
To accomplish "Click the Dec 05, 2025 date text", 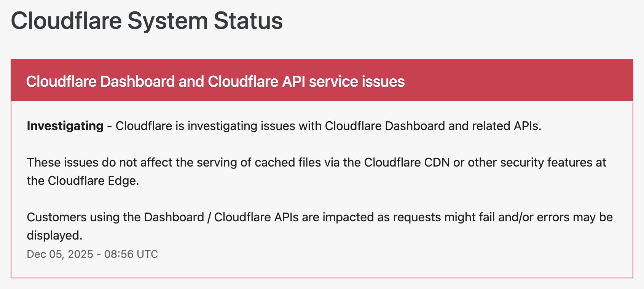I will 60,254.
